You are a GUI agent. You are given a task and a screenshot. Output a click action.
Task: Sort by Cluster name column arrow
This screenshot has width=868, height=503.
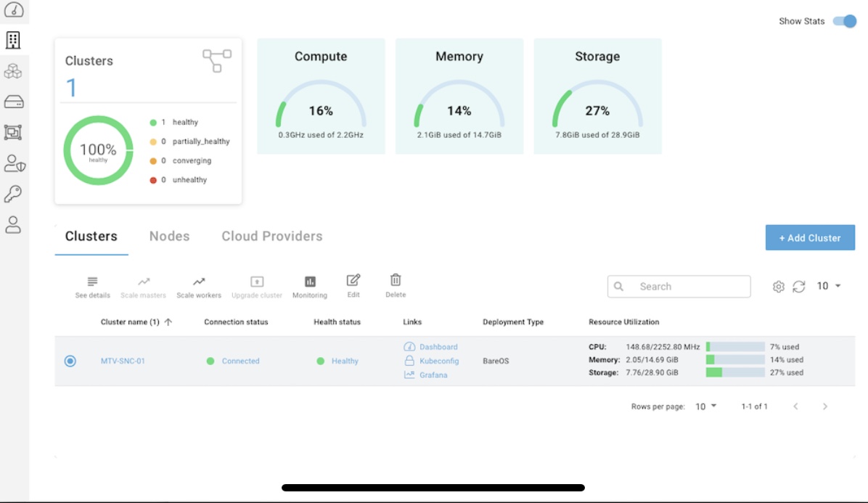(168, 322)
